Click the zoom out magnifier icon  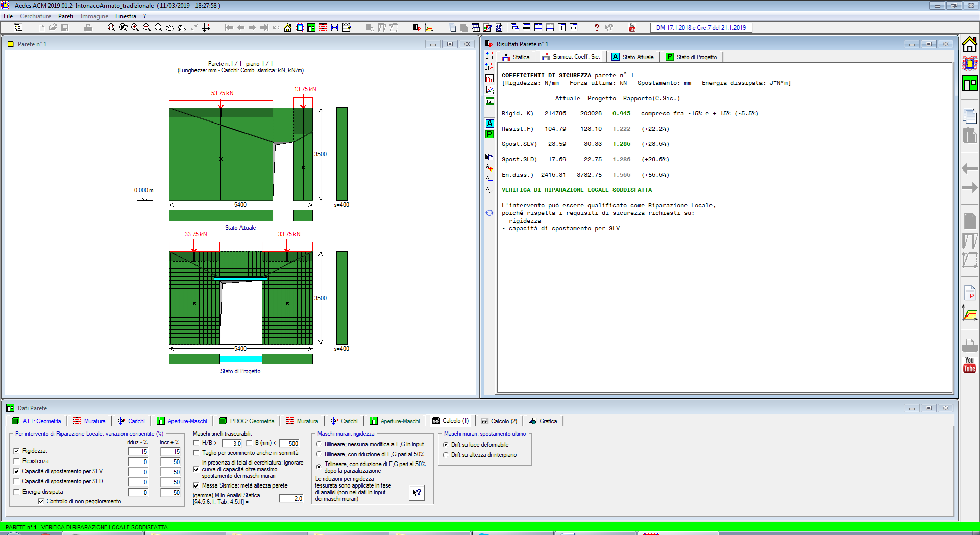click(146, 28)
